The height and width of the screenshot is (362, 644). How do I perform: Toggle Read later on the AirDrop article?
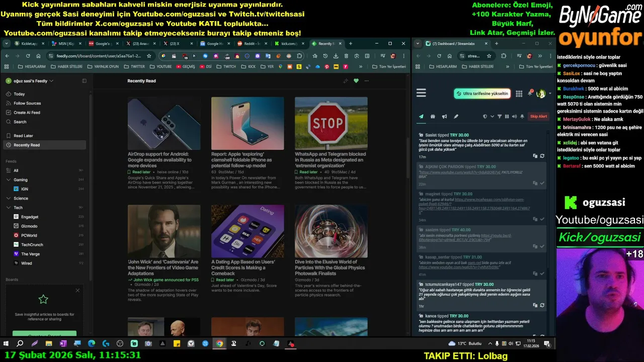[x=139, y=172]
